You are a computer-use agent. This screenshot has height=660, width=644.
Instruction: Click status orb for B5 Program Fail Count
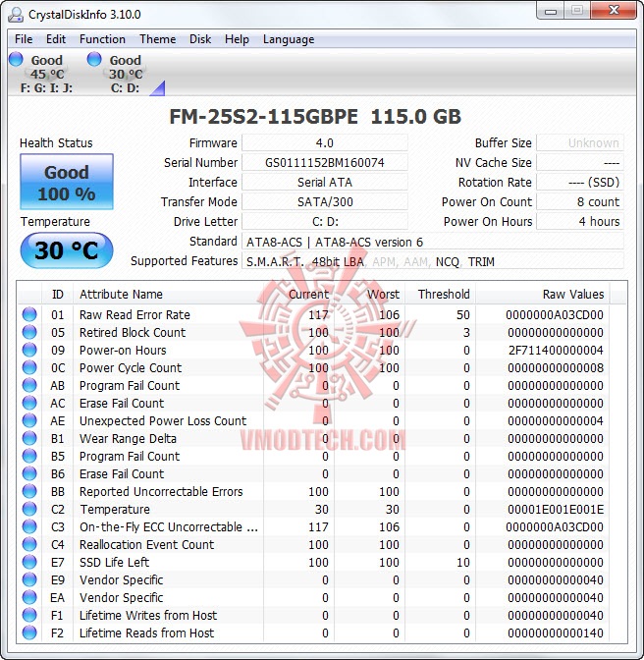pyautogui.click(x=29, y=456)
